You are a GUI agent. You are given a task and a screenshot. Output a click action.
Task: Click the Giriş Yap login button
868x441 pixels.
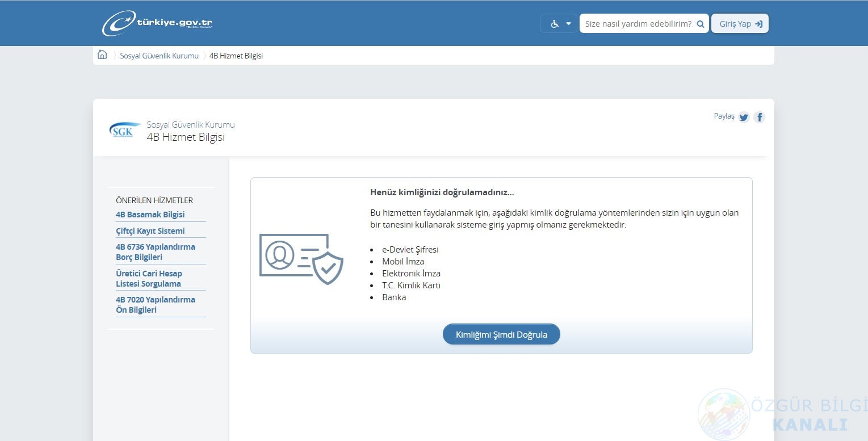click(x=740, y=24)
